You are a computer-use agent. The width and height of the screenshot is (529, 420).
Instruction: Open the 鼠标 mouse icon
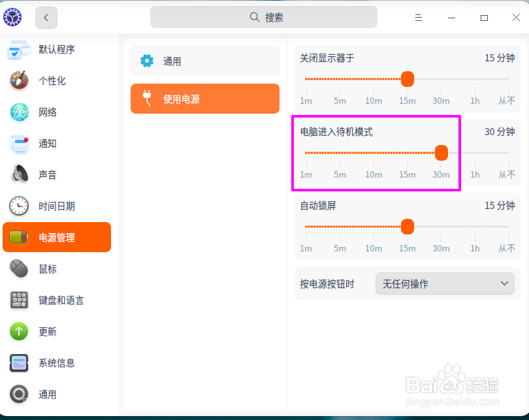coord(19,269)
